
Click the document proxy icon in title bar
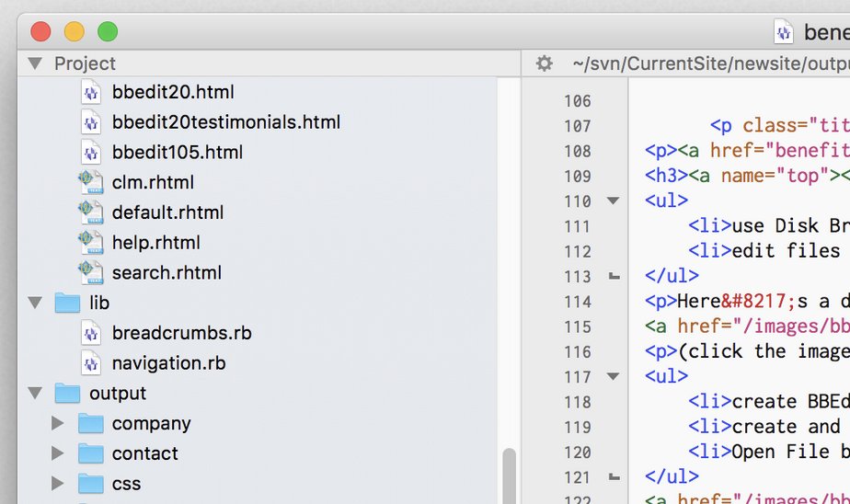coord(784,32)
